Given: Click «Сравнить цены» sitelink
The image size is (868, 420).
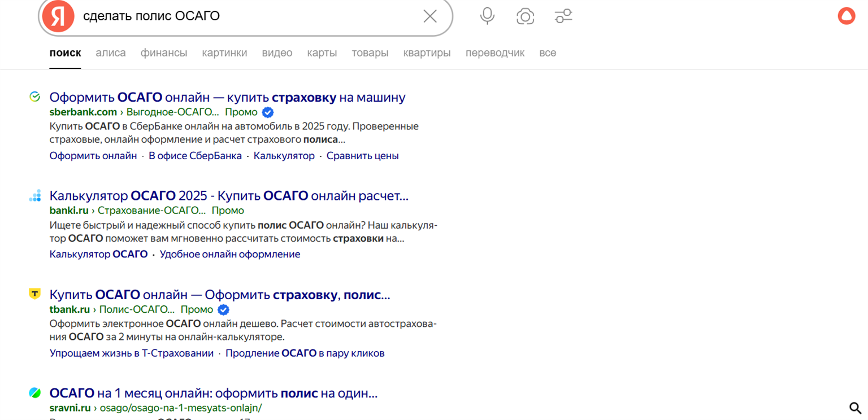Looking at the screenshot, I should (362, 156).
